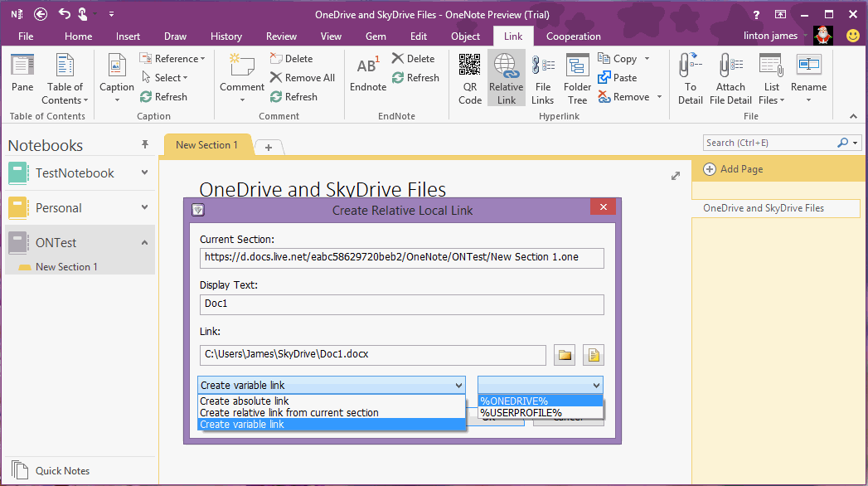Open the History tab

[226, 36]
